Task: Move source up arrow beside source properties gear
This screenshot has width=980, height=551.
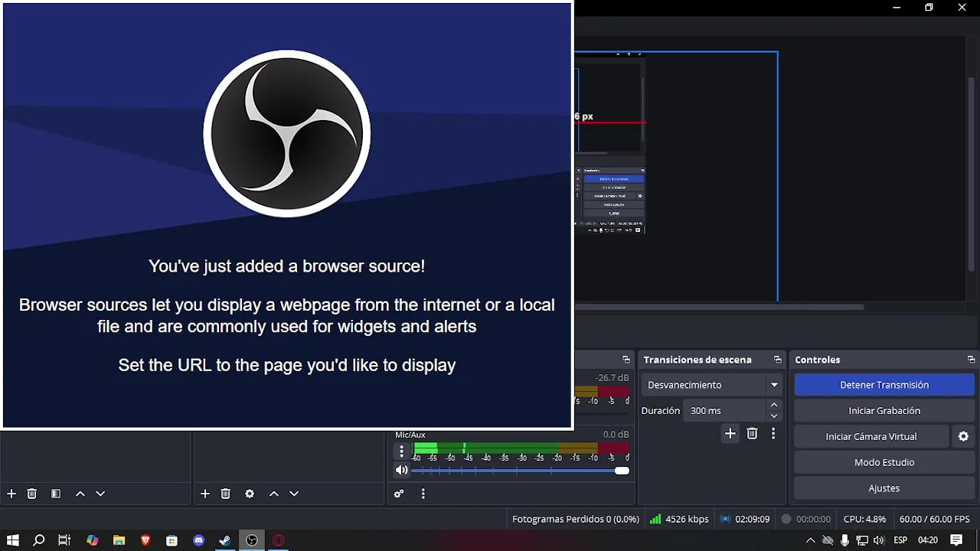Action: coord(273,494)
